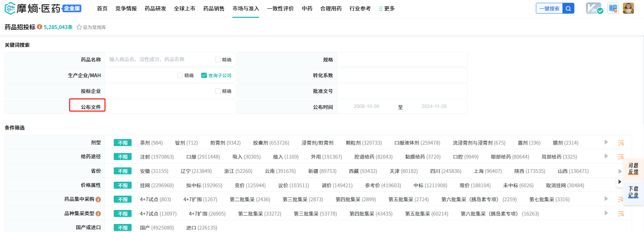This screenshot has height=232, width=644.
Task: Click info icon next to 药品集中采购
Action: 98,200
